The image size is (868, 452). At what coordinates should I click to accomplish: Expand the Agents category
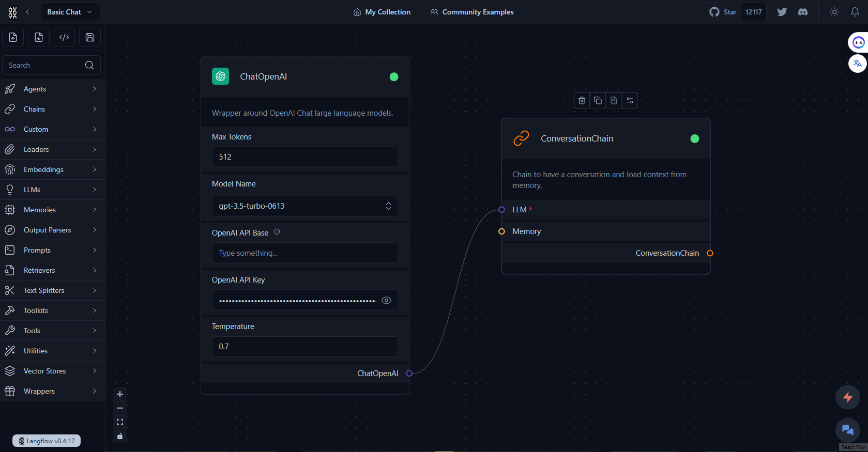pyautogui.click(x=52, y=89)
